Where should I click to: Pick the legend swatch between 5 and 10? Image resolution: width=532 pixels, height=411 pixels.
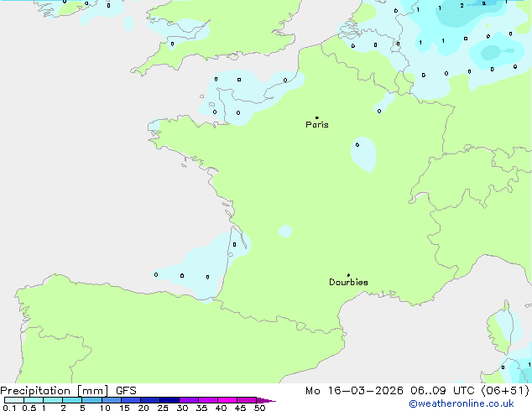pyautogui.click(x=91, y=400)
